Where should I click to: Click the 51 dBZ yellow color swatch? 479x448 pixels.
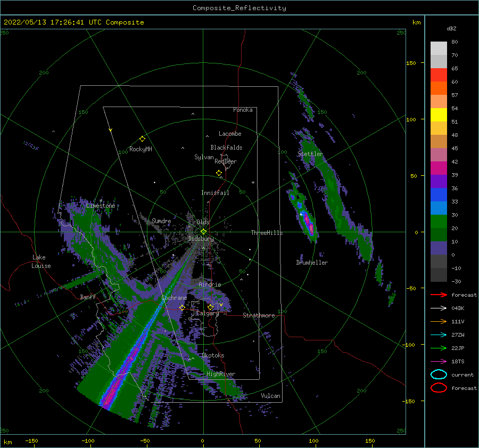point(439,115)
